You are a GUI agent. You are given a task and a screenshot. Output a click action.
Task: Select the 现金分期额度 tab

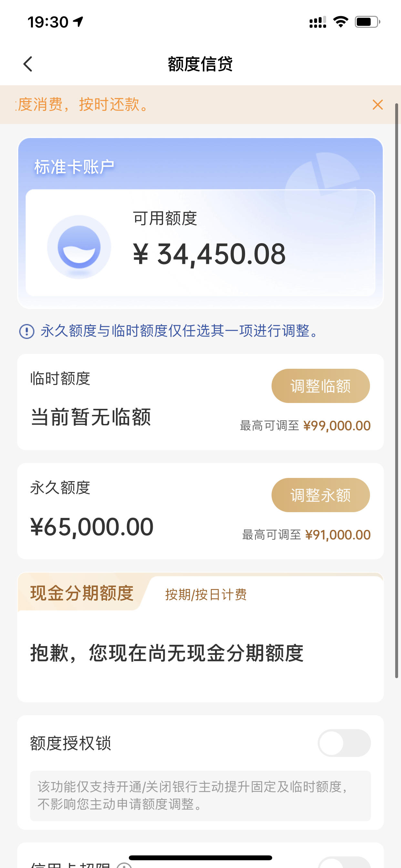coord(82,594)
